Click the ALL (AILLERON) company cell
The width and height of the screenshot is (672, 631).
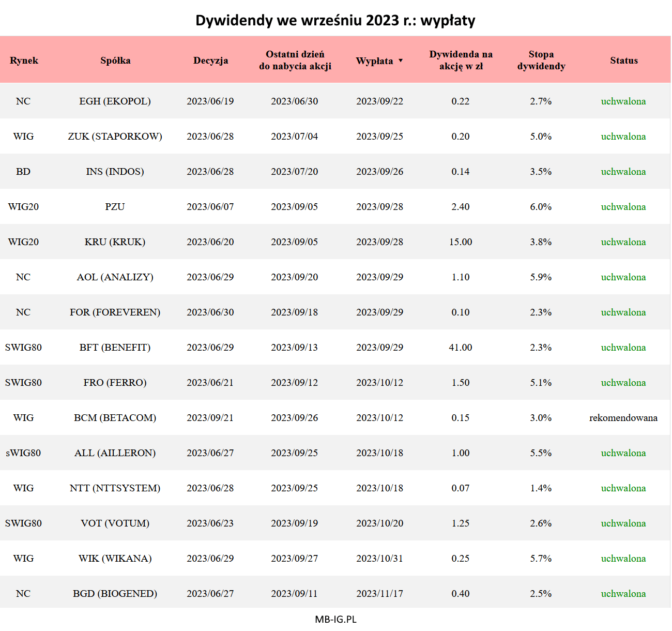(115, 453)
